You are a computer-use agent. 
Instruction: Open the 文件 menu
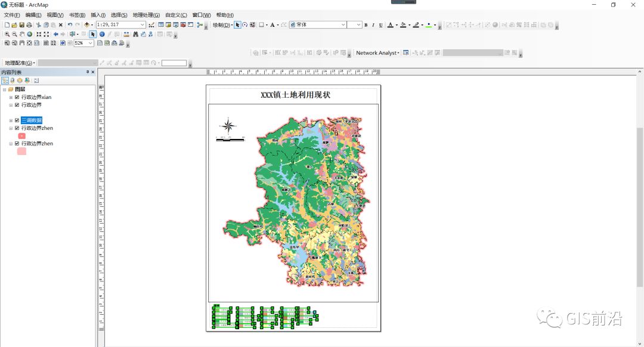pos(11,14)
